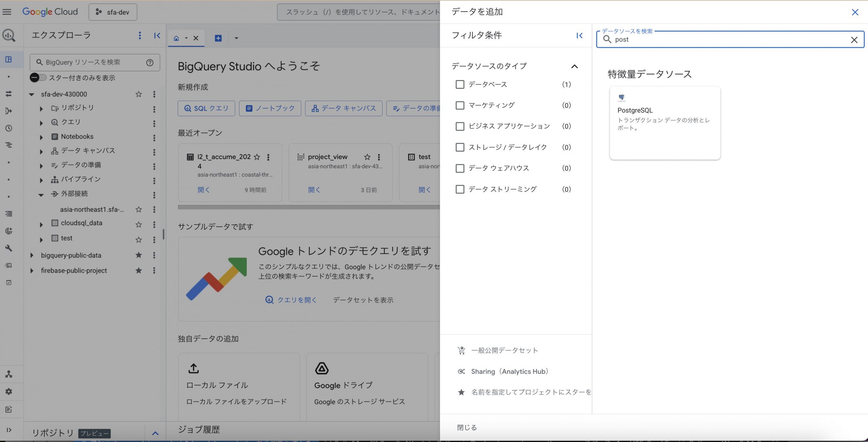Viewport: 868px width, 442px height.
Task: Unstar the firebase-public-project project
Action: coord(139,270)
